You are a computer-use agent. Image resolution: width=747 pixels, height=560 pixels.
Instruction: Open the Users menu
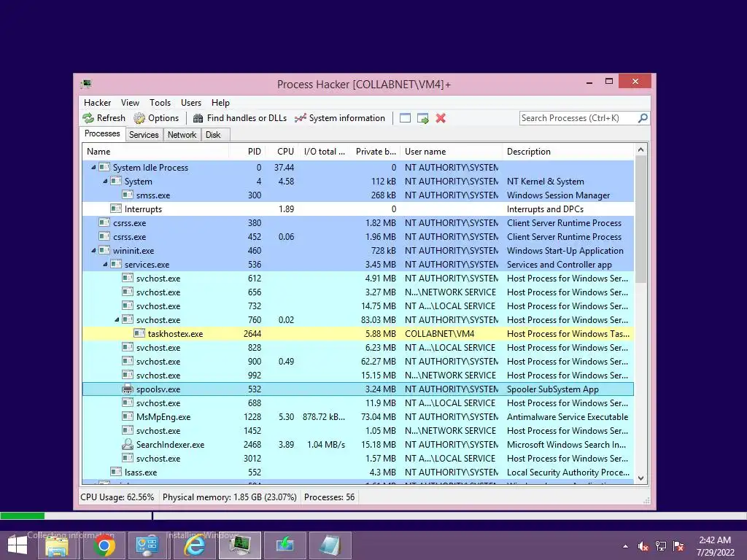tap(191, 103)
